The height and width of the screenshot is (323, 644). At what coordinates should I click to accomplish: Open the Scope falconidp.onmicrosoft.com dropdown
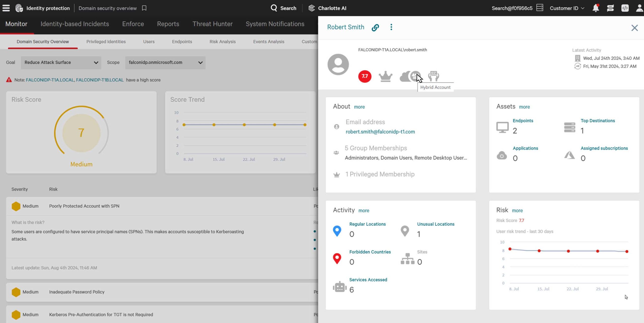point(165,62)
